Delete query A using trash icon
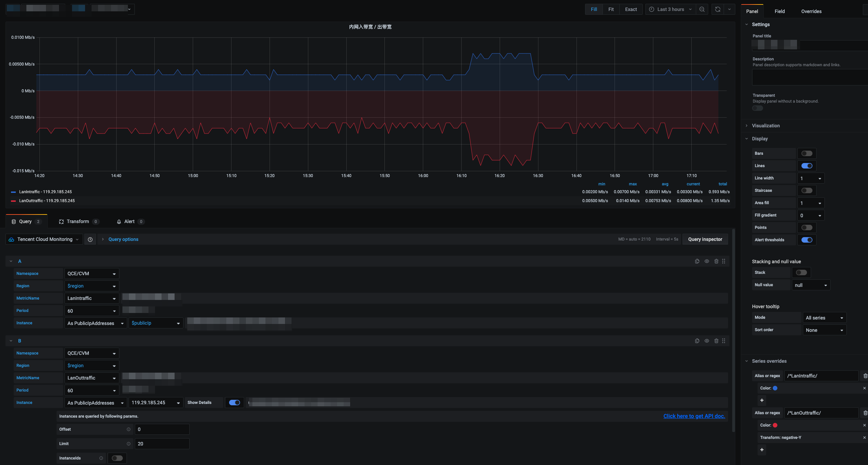 716,261
